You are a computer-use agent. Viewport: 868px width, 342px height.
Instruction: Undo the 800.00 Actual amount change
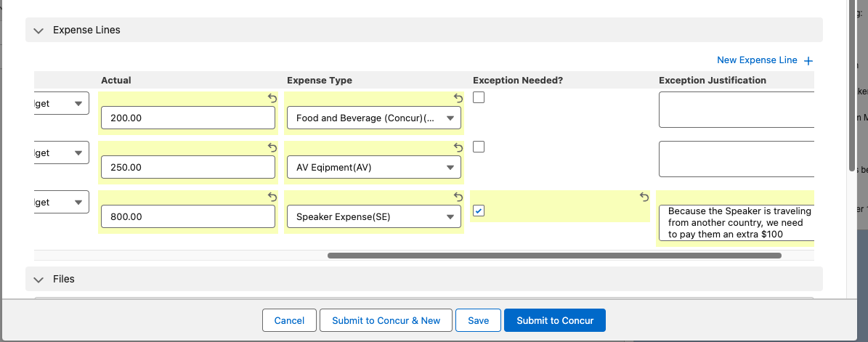[272, 197]
